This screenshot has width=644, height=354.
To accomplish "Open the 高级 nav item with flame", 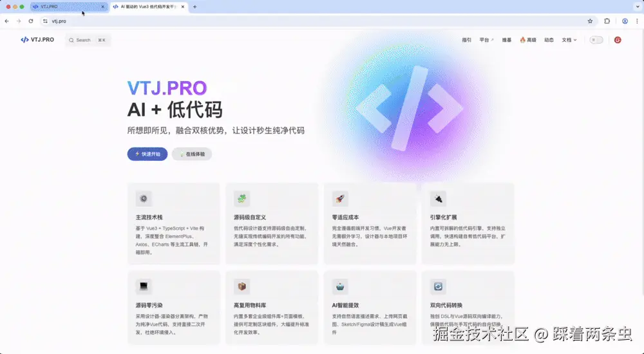I will [x=528, y=40].
